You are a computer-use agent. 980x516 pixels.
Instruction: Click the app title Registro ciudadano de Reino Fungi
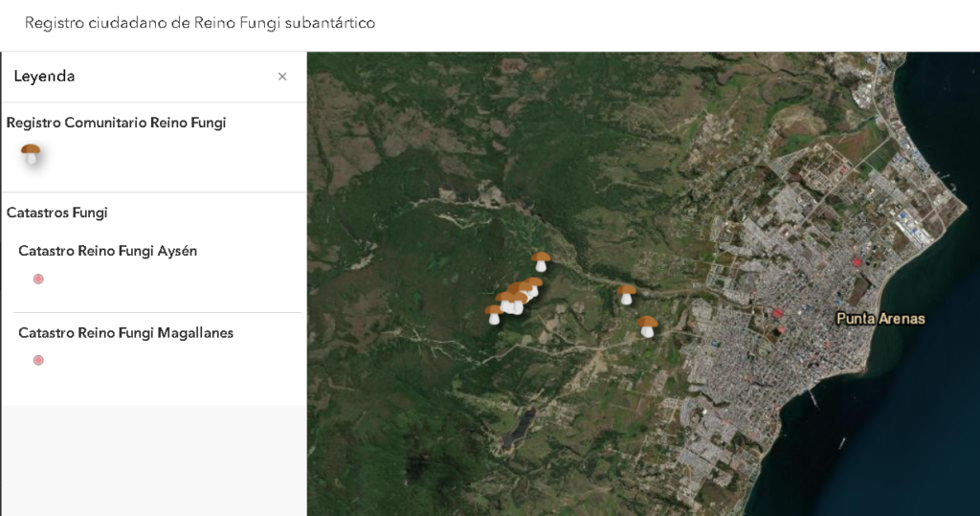200,22
